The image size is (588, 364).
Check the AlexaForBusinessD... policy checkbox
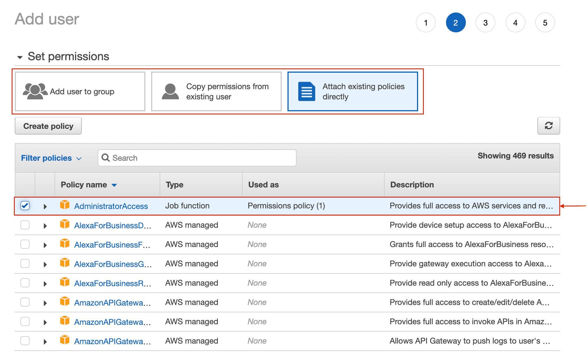[x=25, y=225]
